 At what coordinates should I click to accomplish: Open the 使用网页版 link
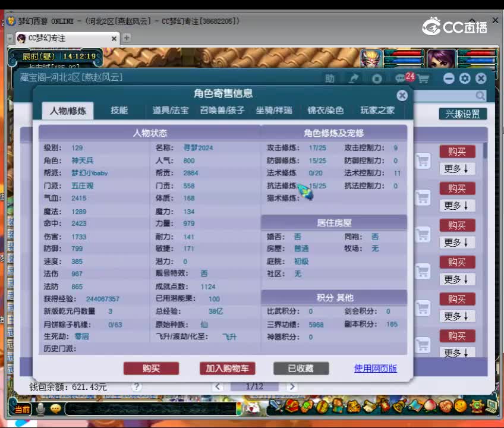click(375, 368)
